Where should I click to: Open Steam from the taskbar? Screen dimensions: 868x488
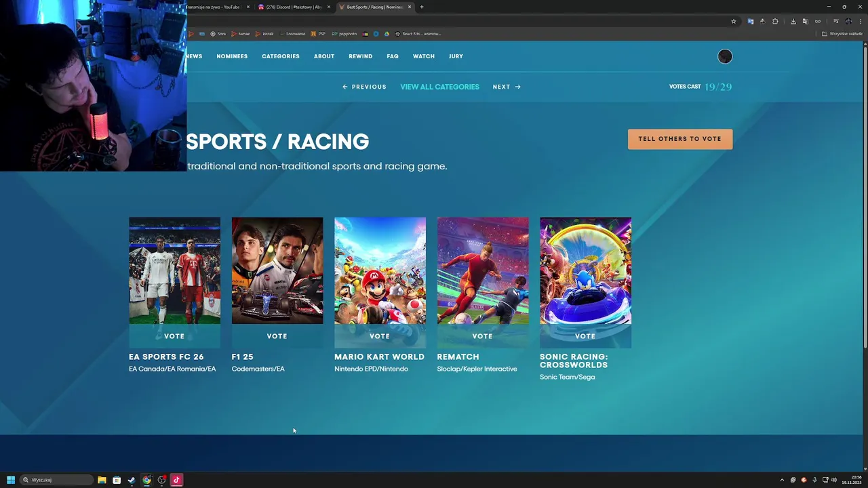132,480
